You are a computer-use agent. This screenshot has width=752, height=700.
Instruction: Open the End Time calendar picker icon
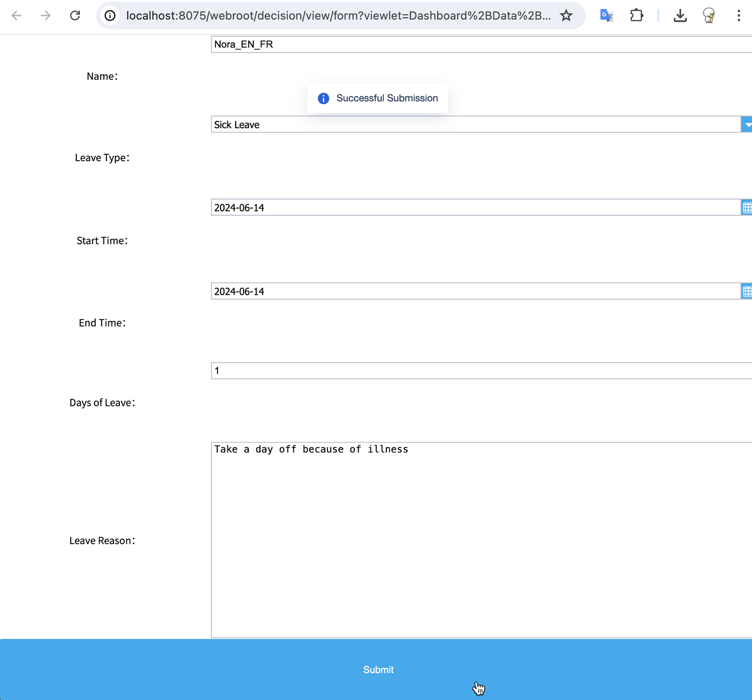[x=747, y=291]
